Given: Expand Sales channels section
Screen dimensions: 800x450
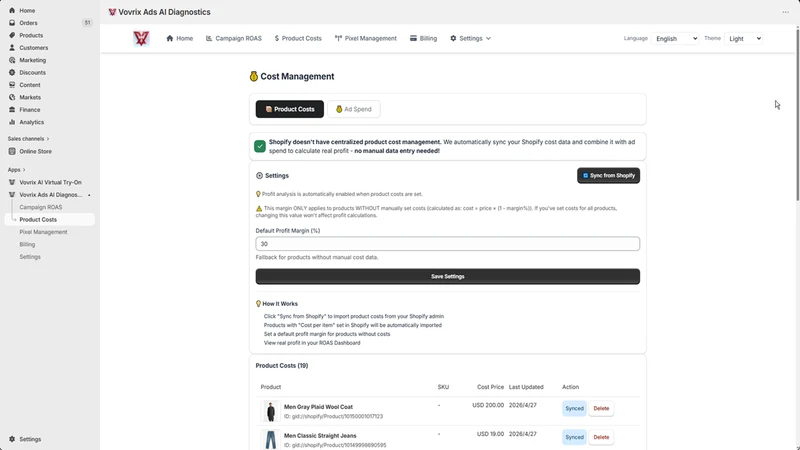Looking at the screenshot, I should tap(28, 139).
